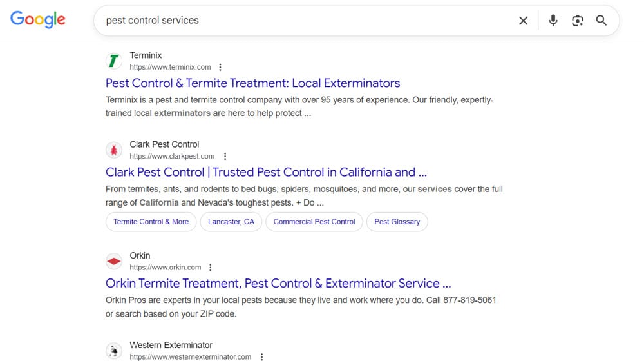Expand more options next to westernexterminator.com

pos(261,356)
